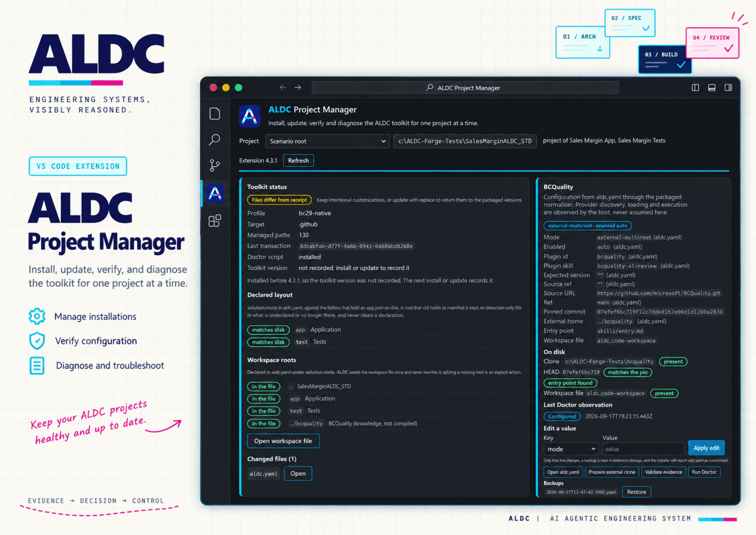This screenshot has height=535, width=756.
Task: Click 'present' badge next to Clone path
Action: tap(673, 362)
